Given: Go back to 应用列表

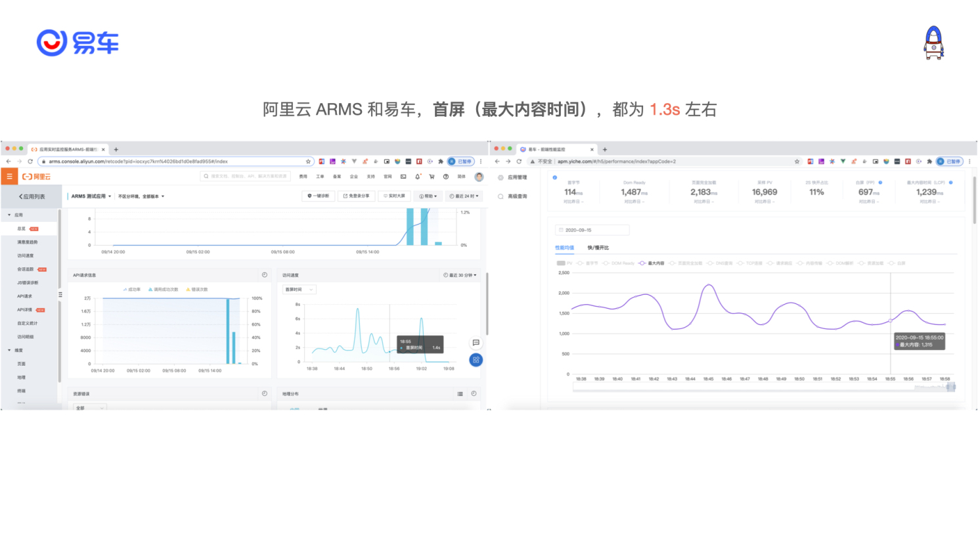Looking at the screenshot, I should point(32,196).
